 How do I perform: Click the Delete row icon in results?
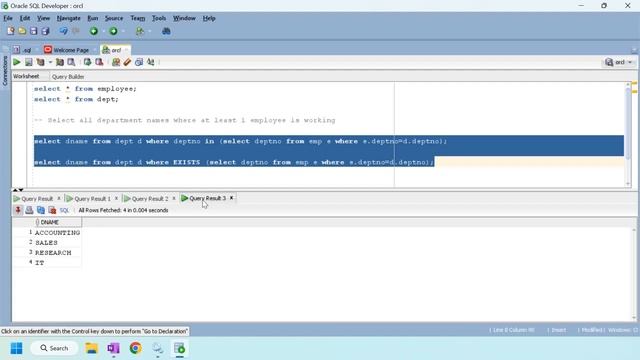point(52,210)
